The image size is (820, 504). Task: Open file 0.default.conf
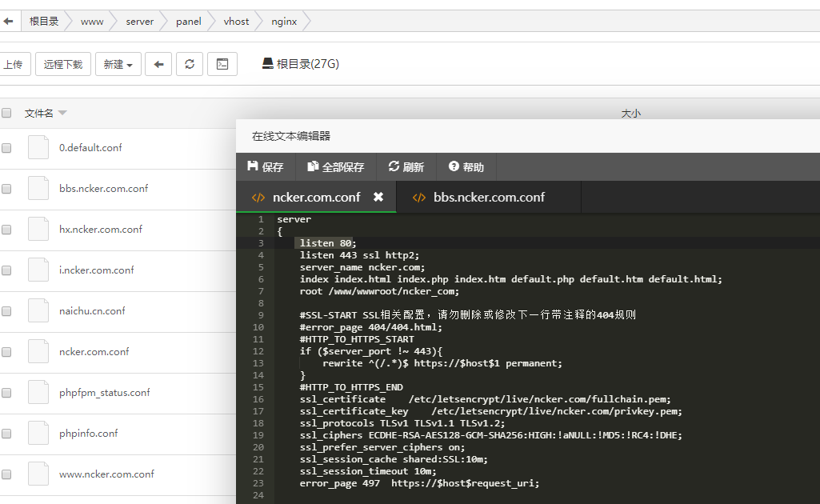[90, 147]
